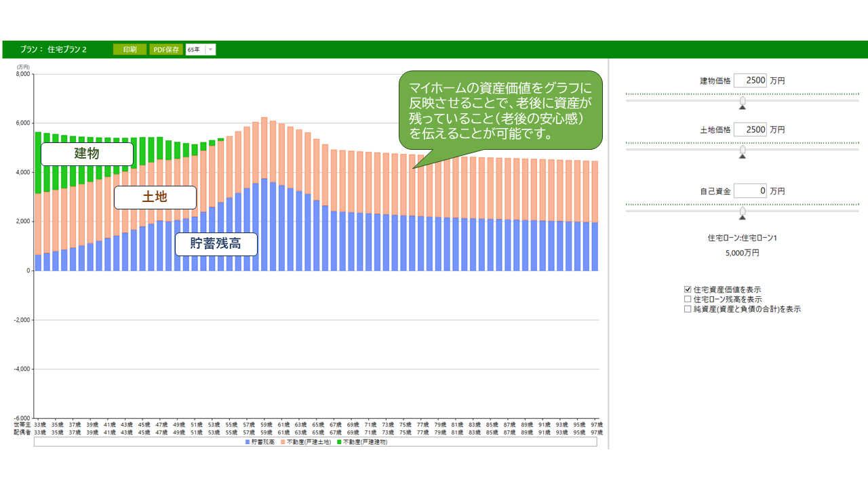Click the orange 不動産(戸建土地) legend swatch
868x488 pixels.
(283, 442)
